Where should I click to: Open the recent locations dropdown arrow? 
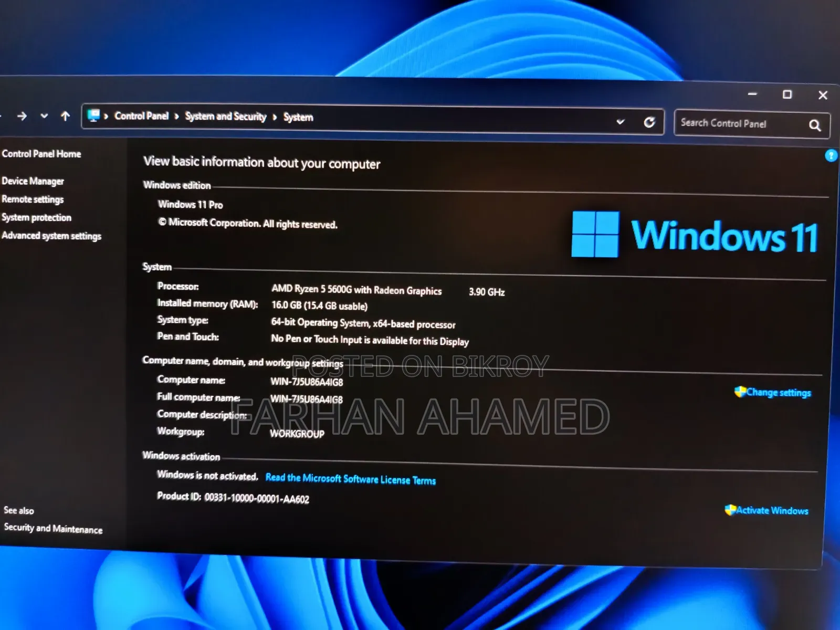[x=44, y=116]
